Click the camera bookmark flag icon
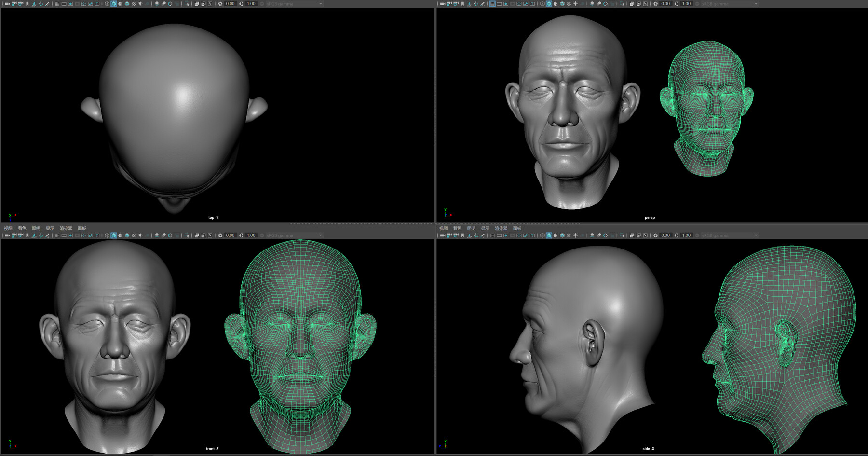 click(28, 3)
